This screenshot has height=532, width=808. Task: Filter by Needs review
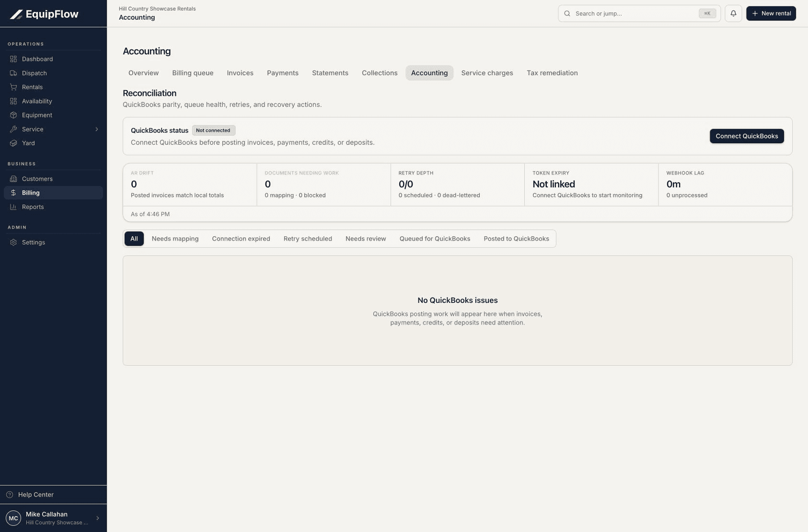click(x=366, y=239)
